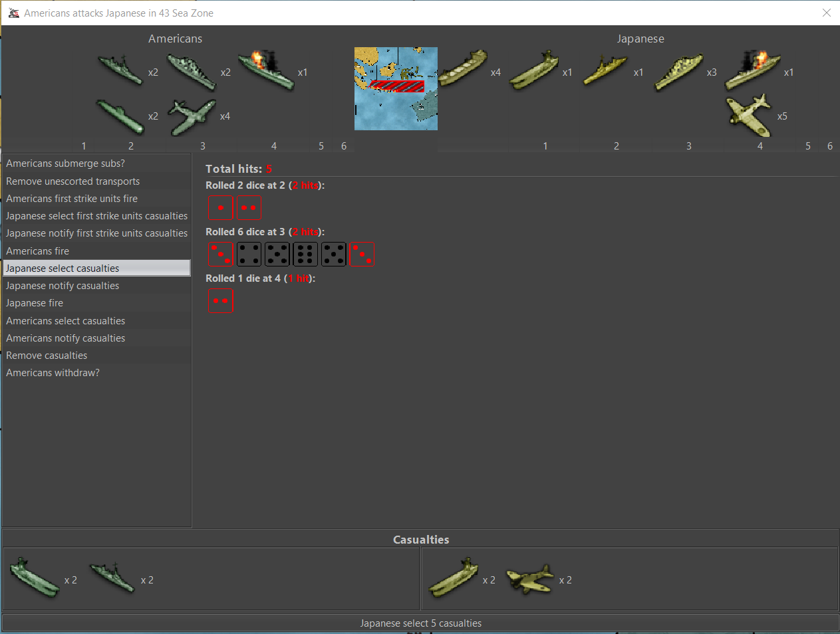Image resolution: width=840 pixels, height=634 pixels.
Task: Select the Remove unescorted transports step
Action: [x=96, y=181]
